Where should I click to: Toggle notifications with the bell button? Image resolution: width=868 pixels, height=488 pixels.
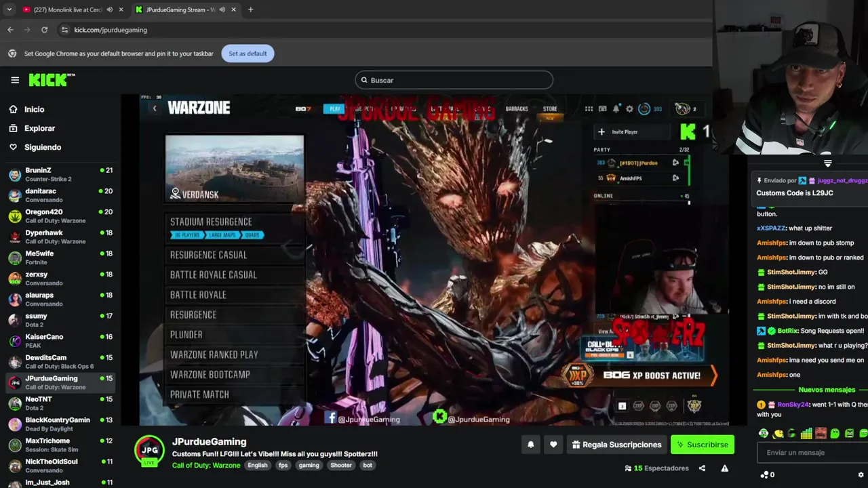click(531, 445)
